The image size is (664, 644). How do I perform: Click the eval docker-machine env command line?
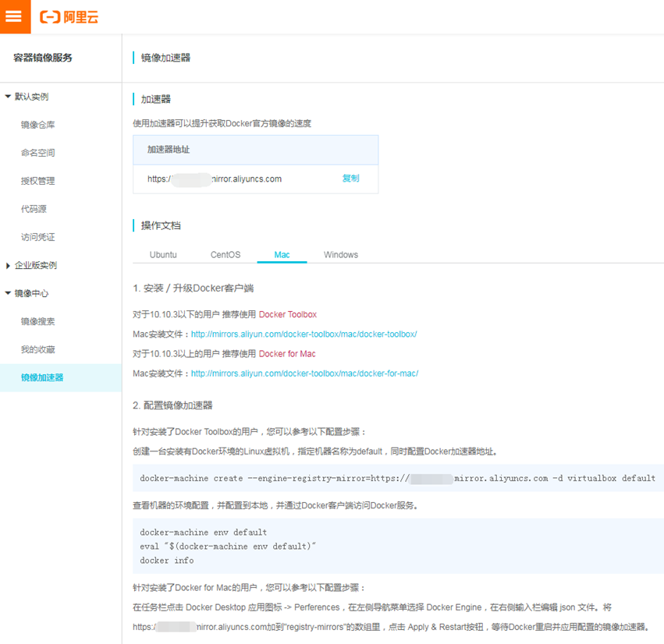tap(228, 547)
